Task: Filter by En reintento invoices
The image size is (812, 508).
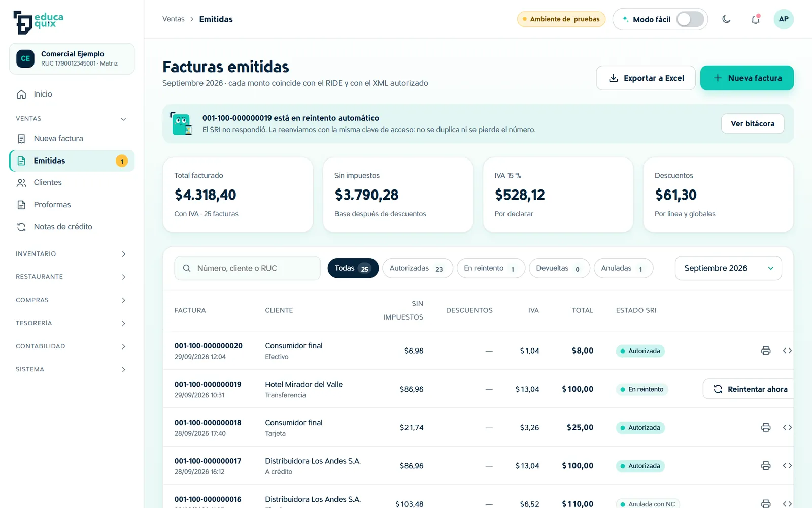Action: coord(491,268)
